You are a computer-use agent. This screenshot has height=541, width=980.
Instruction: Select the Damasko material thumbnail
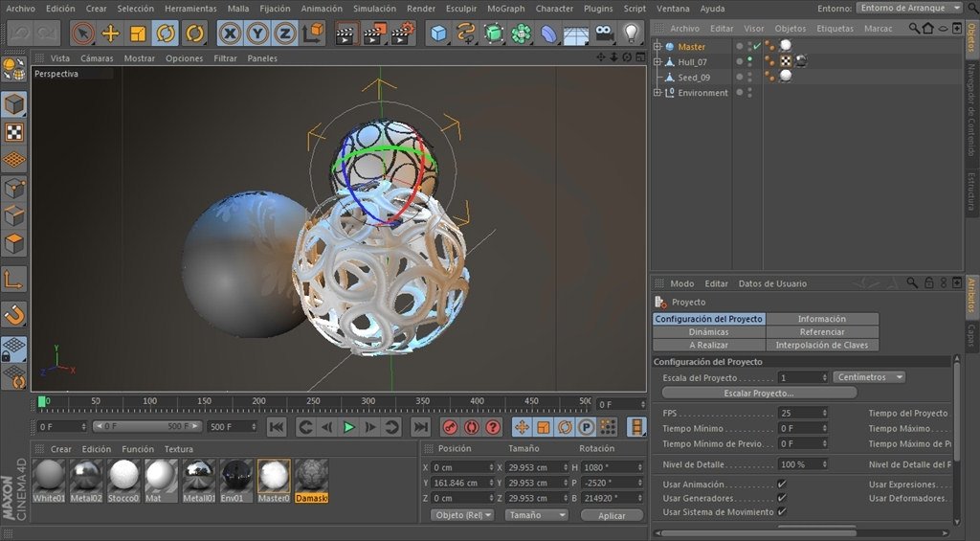click(x=311, y=476)
